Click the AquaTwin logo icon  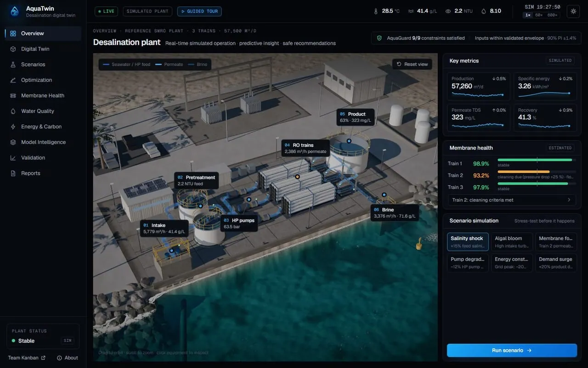tap(15, 11)
